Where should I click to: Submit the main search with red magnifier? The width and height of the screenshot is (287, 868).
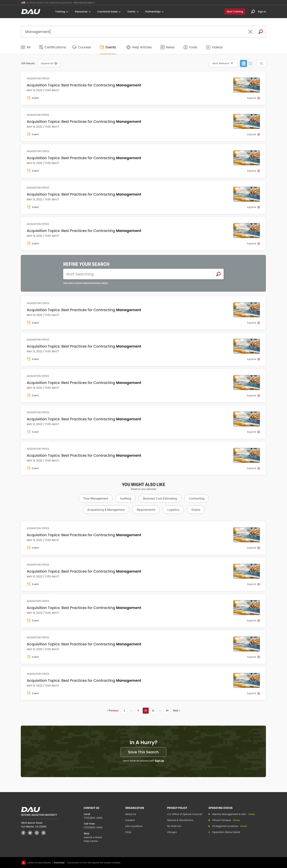pyautogui.click(x=260, y=32)
